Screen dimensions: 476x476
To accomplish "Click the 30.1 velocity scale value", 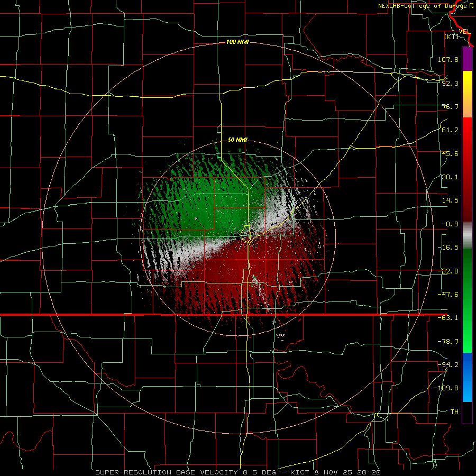I will tap(450, 177).
